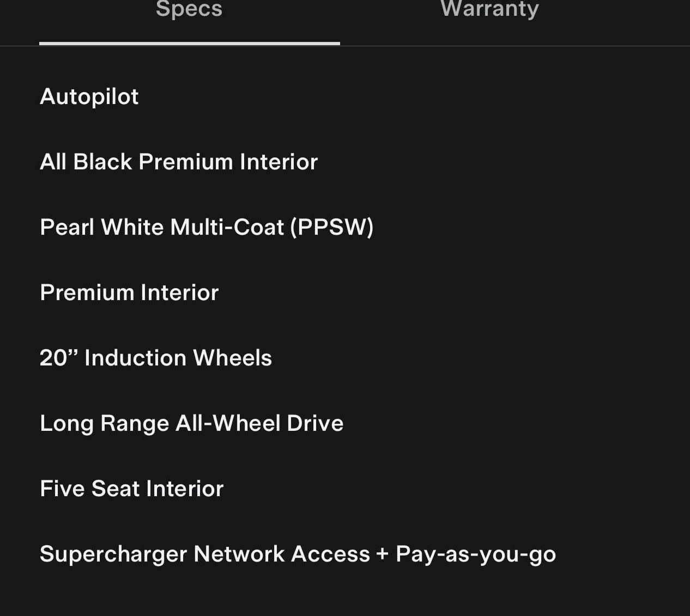Image resolution: width=690 pixels, height=616 pixels.
Task: Click the plus sign before Pay-as-you-go
Action: (x=382, y=554)
